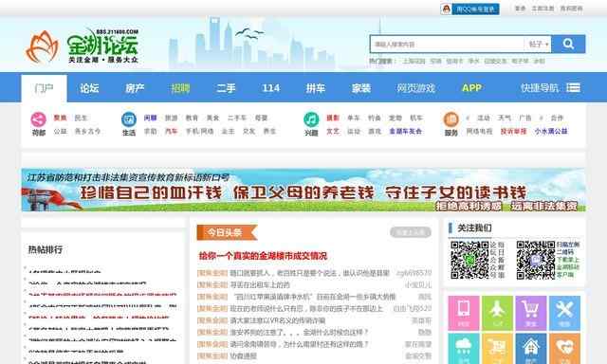The height and width of the screenshot is (364, 607).
Task: Open the 房产 nav tab
Action: [x=135, y=88]
